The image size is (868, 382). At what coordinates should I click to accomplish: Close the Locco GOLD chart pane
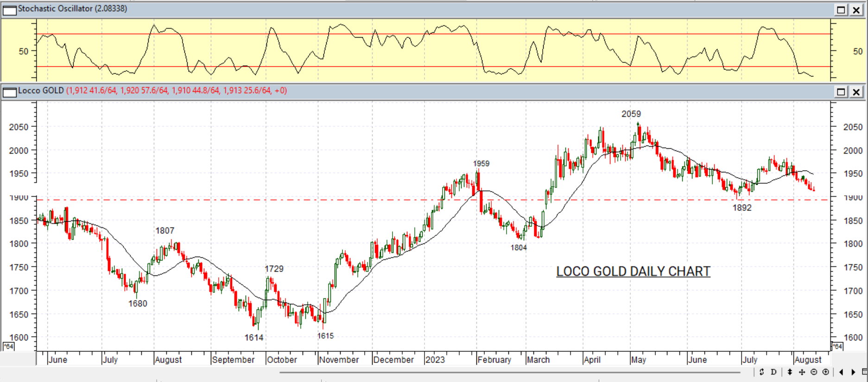tap(856, 92)
